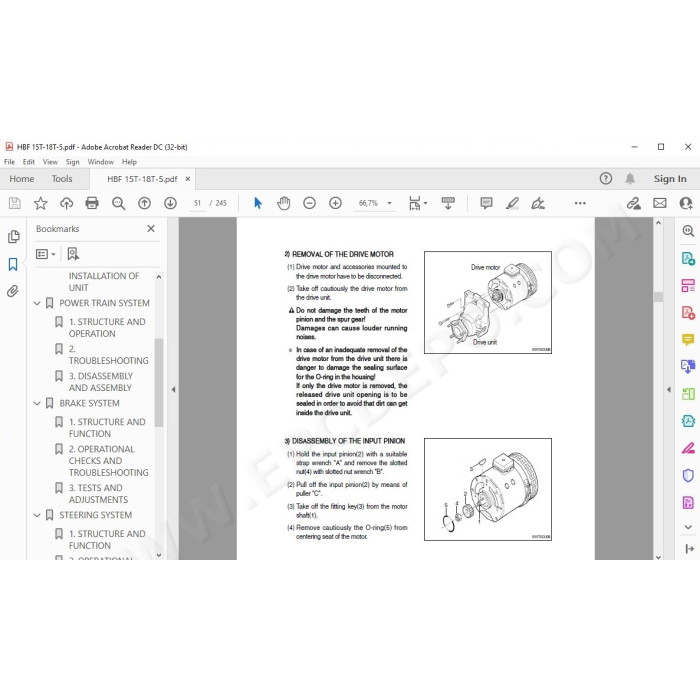Image resolution: width=700 pixels, height=700 pixels.
Task: Close the Bookmarks panel
Action: point(151,229)
